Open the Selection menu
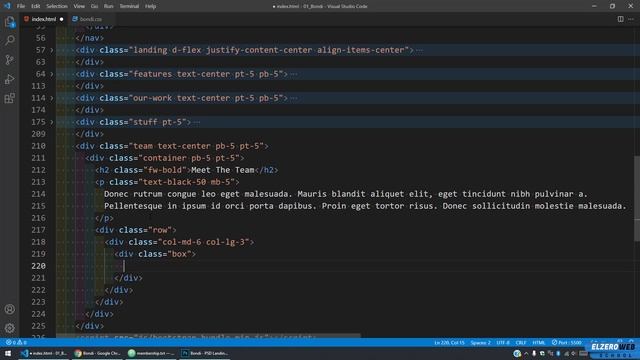Screen dimensions: 640x360 point(57,6)
